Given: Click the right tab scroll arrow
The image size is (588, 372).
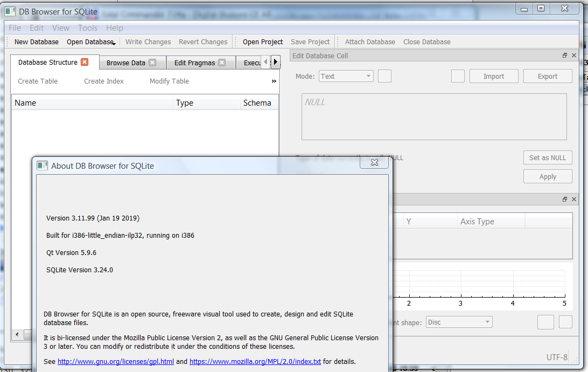Looking at the screenshot, I should [x=275, y=62].
